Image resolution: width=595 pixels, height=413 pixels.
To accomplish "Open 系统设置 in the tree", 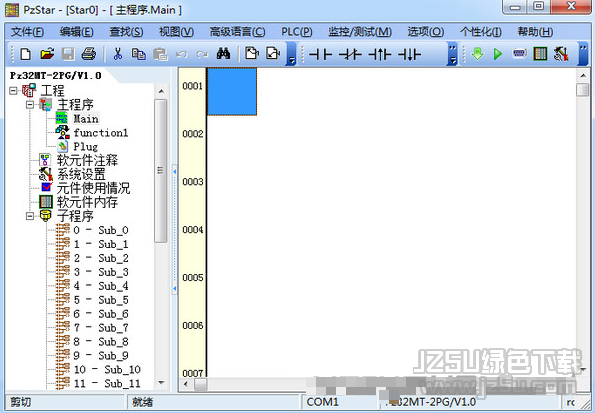I will [x=81, y=174].
